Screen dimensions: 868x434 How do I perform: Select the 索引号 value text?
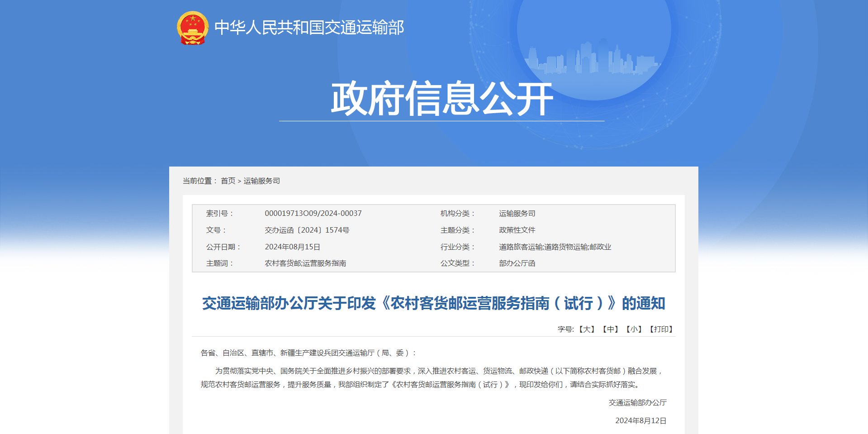click(313, 213)
